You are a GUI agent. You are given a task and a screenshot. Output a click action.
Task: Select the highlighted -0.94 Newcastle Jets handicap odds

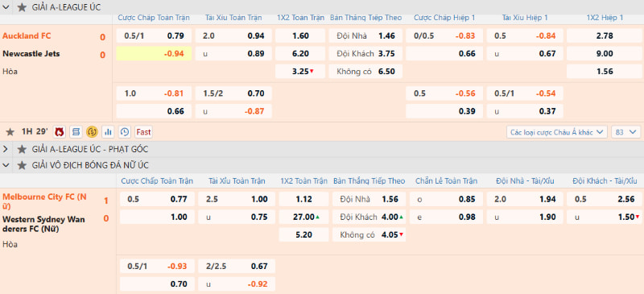pos(154,53)
